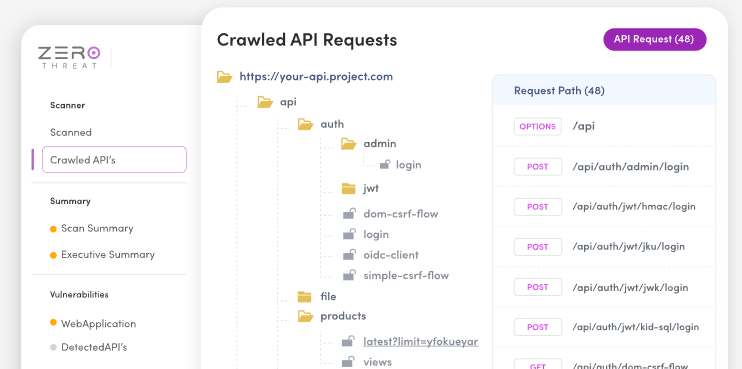742x369 pixels.
Task: Collapse the products folder icon
Action: [305, 316]
